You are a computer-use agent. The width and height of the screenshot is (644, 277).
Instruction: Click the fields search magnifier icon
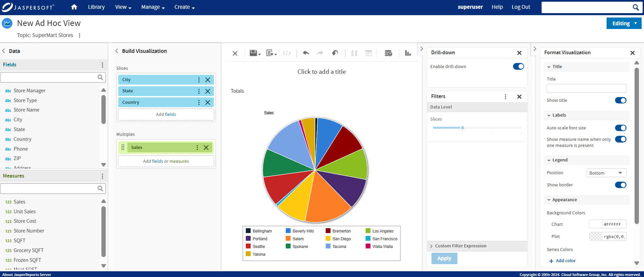point(100,77)
